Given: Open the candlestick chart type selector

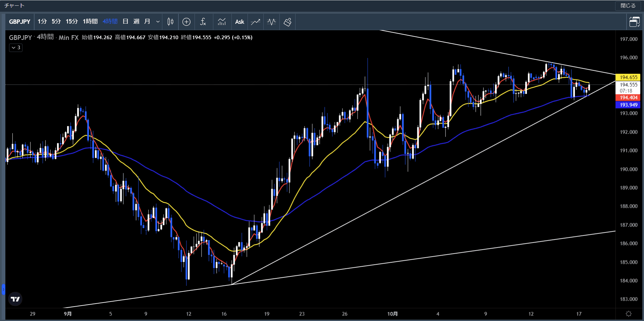Looking at the screenshot, I should coord(170,22).
